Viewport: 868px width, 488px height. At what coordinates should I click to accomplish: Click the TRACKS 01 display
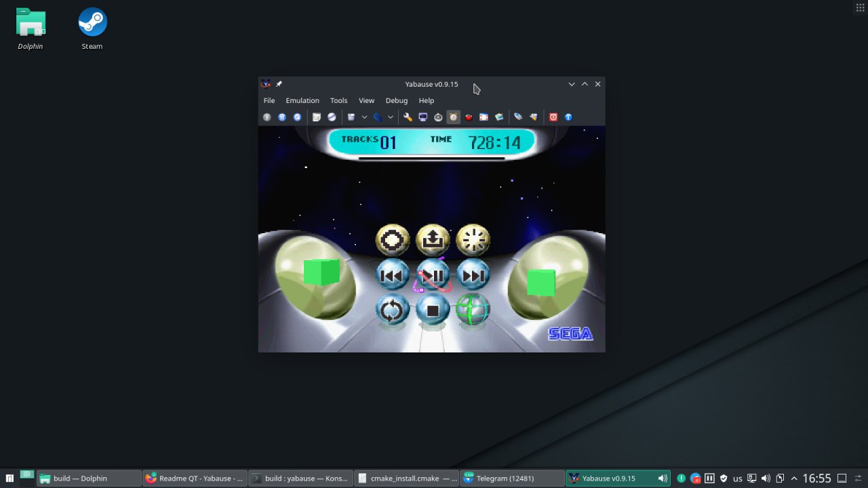(368, 142)
